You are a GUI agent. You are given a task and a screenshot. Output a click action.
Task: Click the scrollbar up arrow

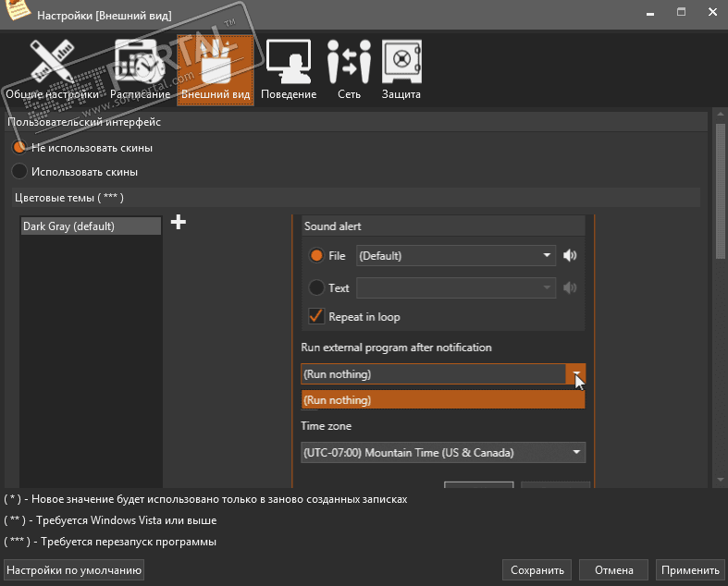click(x=720, y=114)
